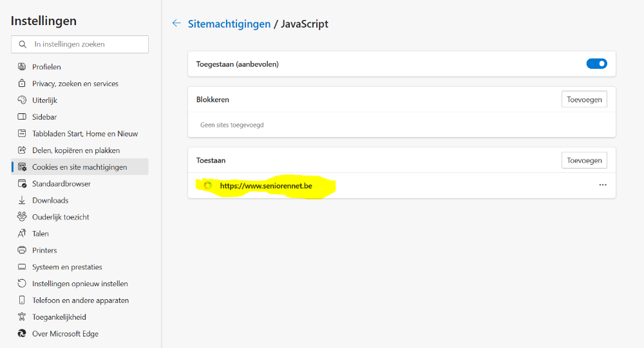Open Cookies en site machtigingen settings
The height and width of the screenshot is (348, 644).
[79, 167]
